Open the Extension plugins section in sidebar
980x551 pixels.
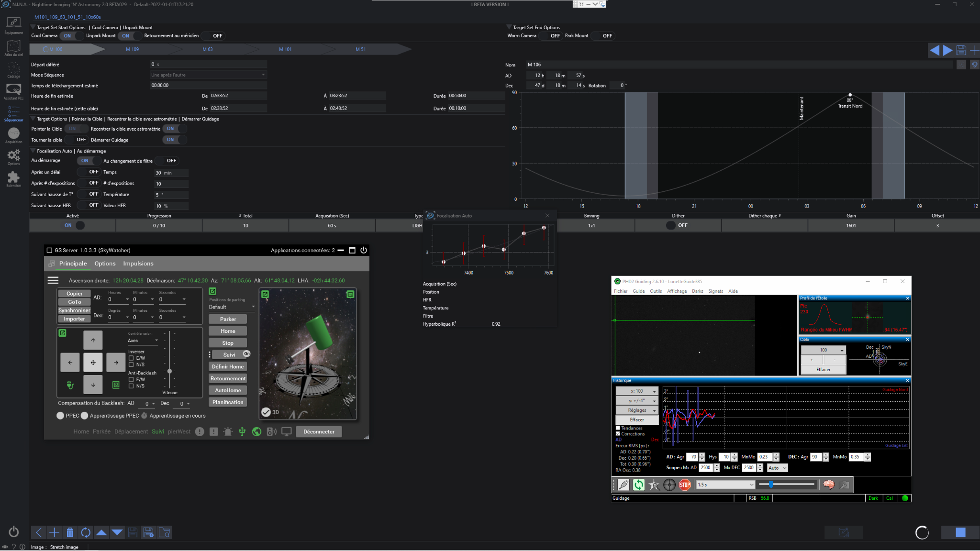point(13,178)
